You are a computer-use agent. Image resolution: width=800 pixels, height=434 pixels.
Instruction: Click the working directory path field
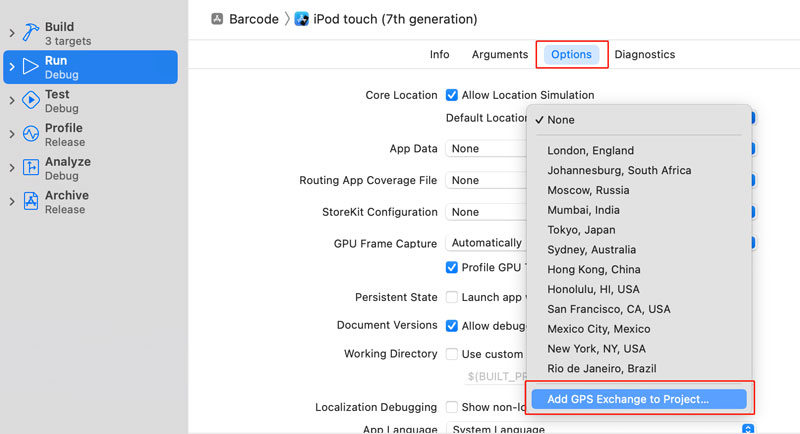pyautogui.click(x=495, y=376)
